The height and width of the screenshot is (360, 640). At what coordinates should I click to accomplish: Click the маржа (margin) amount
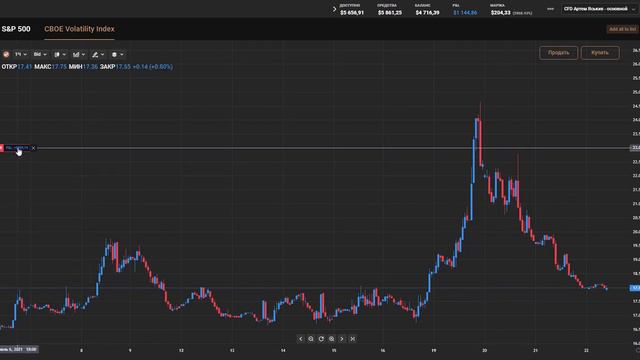click(x=500, y=13)
